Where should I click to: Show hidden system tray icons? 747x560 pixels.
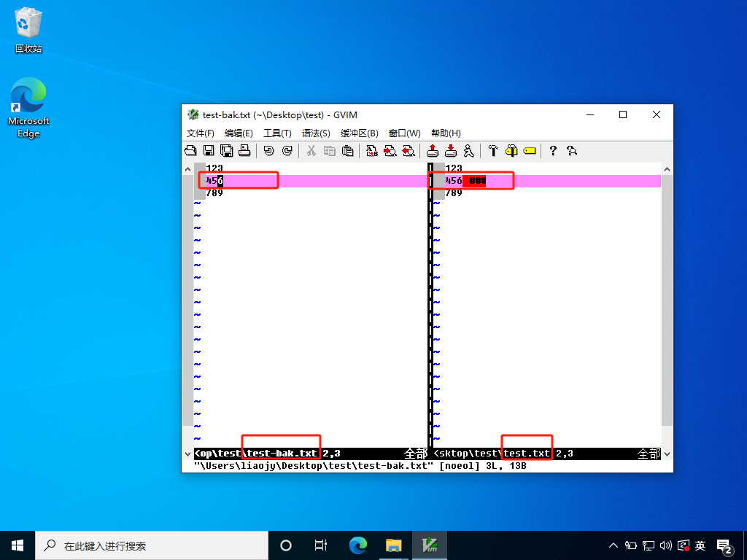tap(614, 545)
